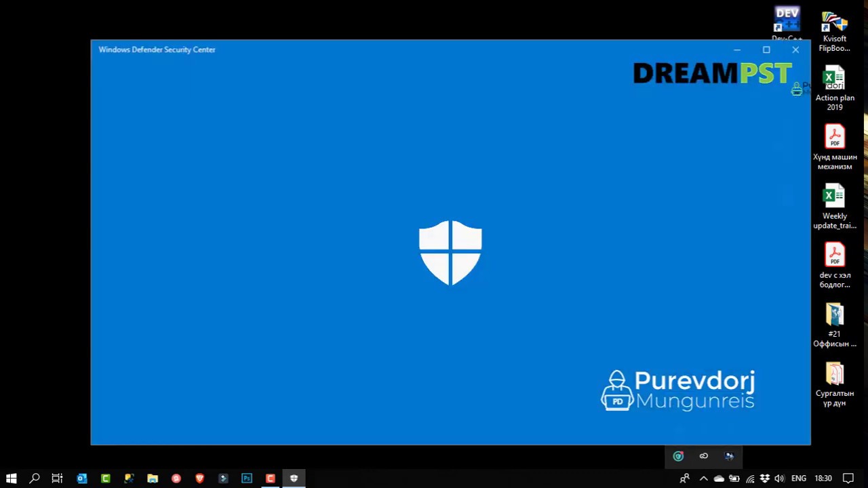The image size is (868, 488).
Task: Open taskbar search magnifier
Action: click(x=35, y=479)
